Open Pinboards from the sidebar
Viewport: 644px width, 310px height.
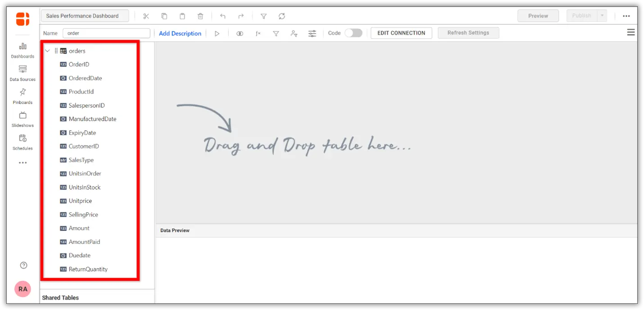(x=23, y=95)
